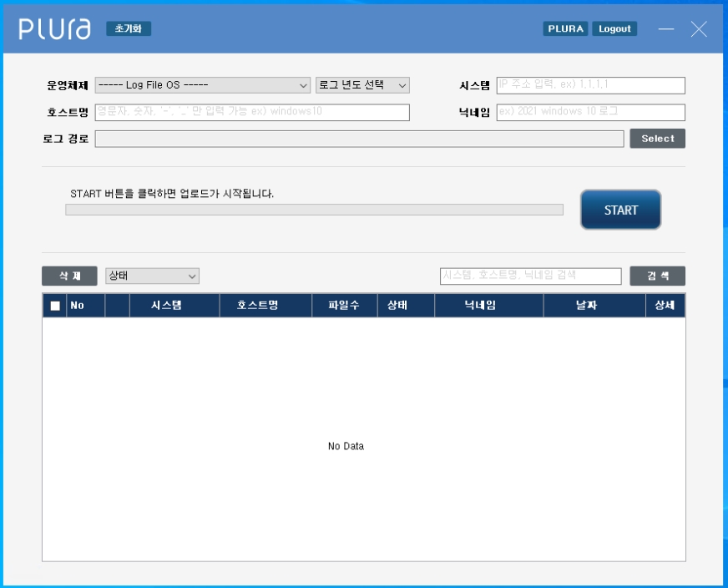Focus the 시스템 IP address input field
This screenshot has height=588, width=728.
(590, 85)
